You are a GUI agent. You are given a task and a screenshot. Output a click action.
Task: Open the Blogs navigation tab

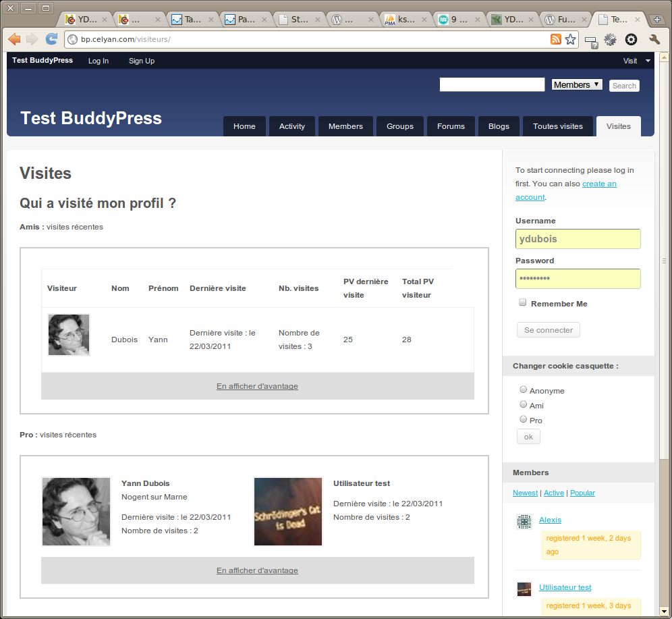pos(499,126)
